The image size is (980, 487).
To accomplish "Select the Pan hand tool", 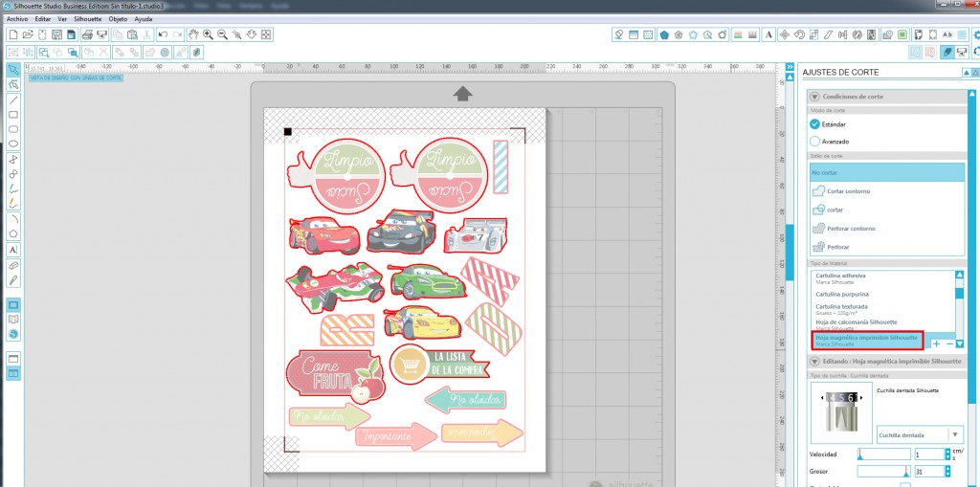I will [193, 34].
